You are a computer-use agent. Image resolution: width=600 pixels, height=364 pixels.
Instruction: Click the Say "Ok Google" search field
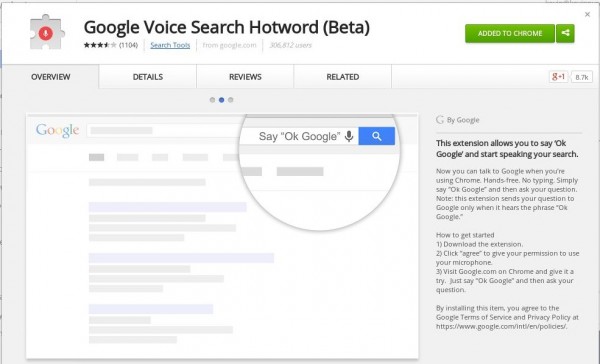(299, 136)
